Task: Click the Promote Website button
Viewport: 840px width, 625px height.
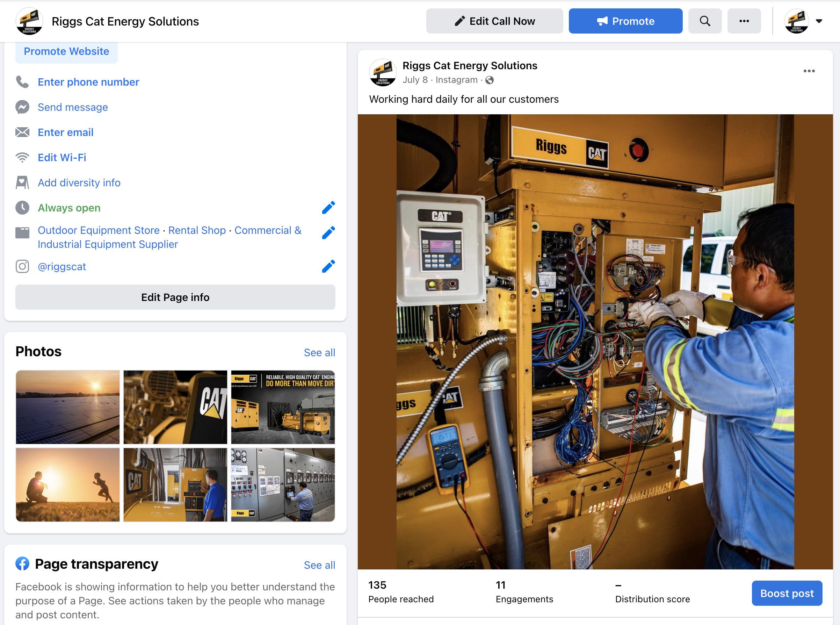Action: click(67, 51)
